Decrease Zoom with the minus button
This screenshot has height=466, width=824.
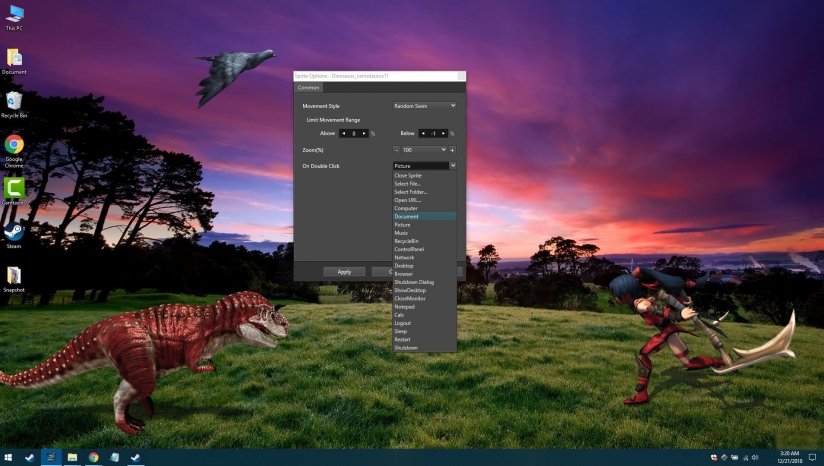(x=397, y=149)
